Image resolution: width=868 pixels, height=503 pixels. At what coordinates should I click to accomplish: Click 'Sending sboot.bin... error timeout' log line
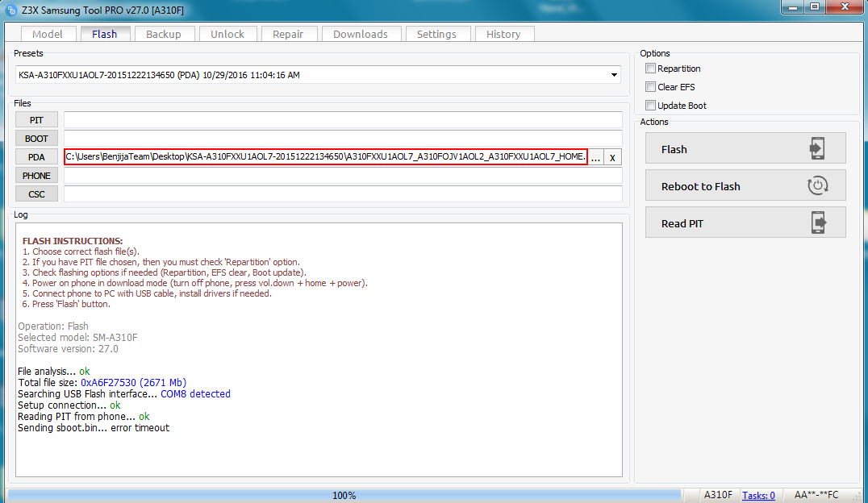coord(94,428)
